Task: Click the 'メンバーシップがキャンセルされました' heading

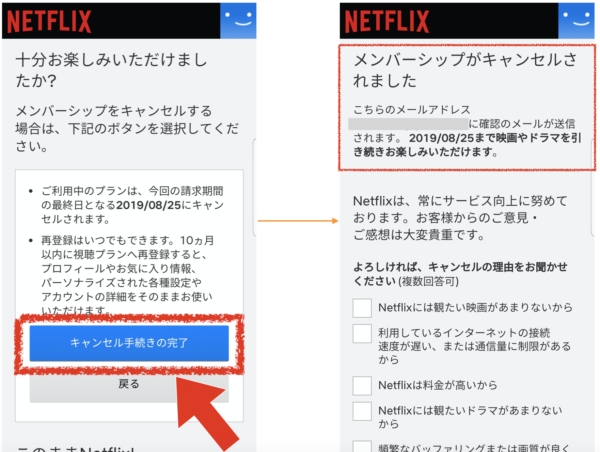Action: [465, 70]
